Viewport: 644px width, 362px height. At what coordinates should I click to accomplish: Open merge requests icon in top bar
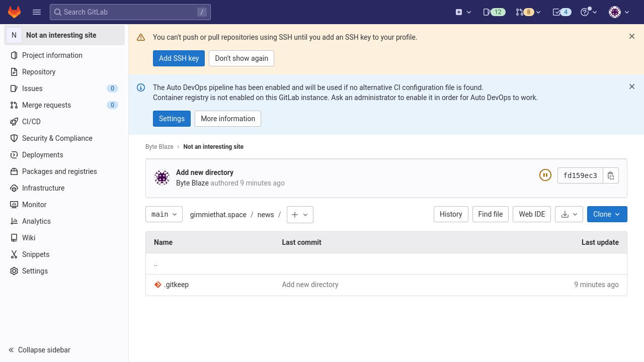point(528,12)
